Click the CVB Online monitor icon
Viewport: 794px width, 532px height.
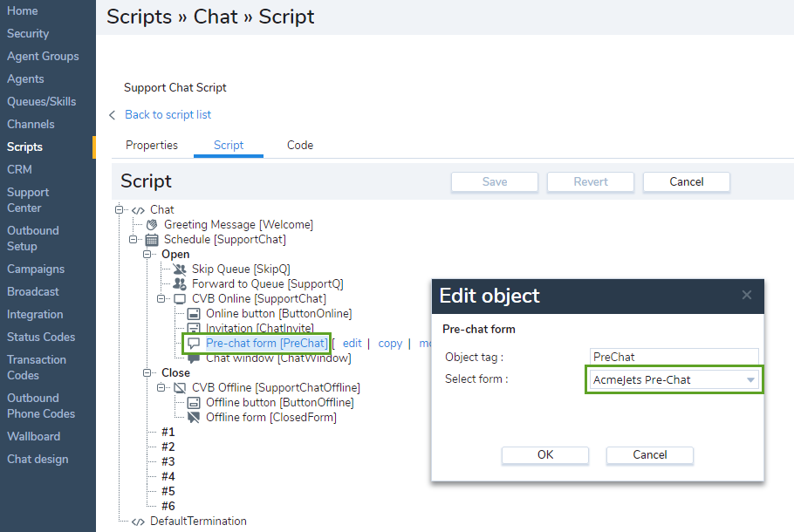click(180, 298)
